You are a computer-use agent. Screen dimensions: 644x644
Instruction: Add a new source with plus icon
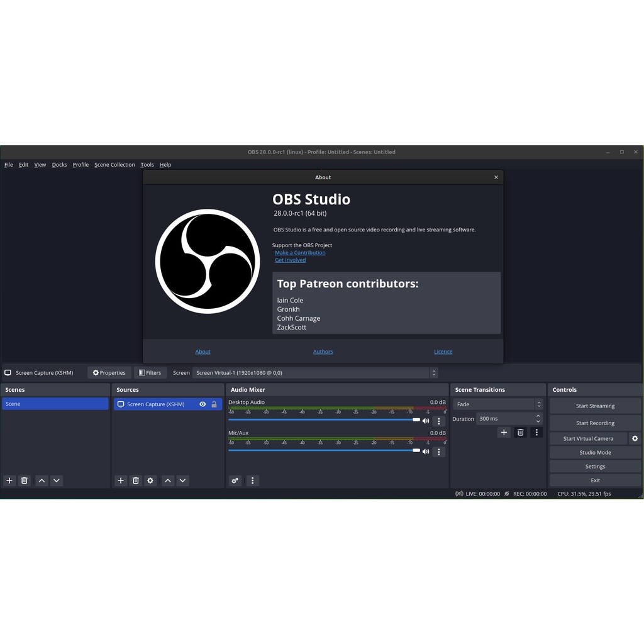pos(121,480)
